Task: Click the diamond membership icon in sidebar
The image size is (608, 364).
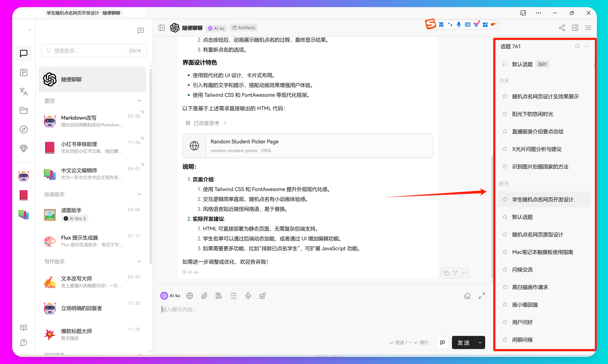Action: click(x=24, y=148)
